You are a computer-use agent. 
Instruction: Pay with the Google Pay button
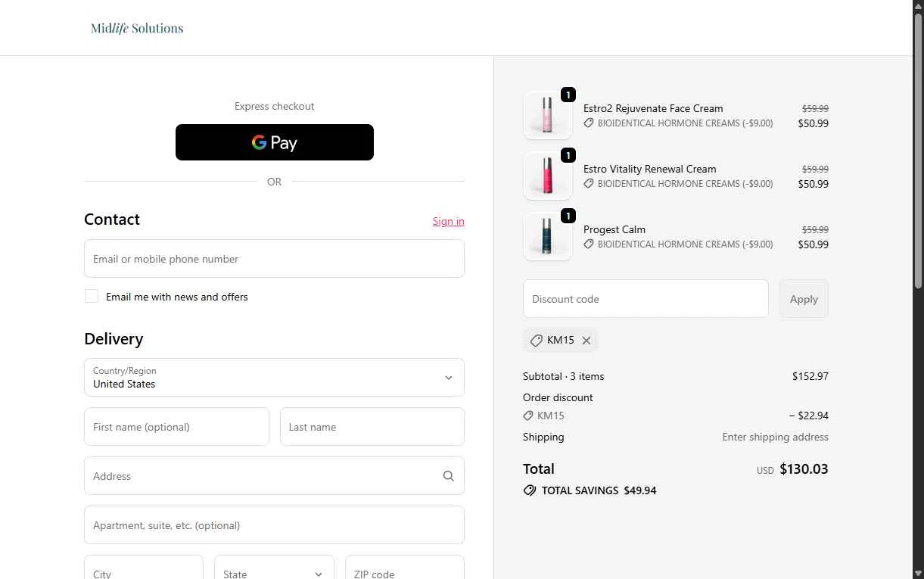275,142
